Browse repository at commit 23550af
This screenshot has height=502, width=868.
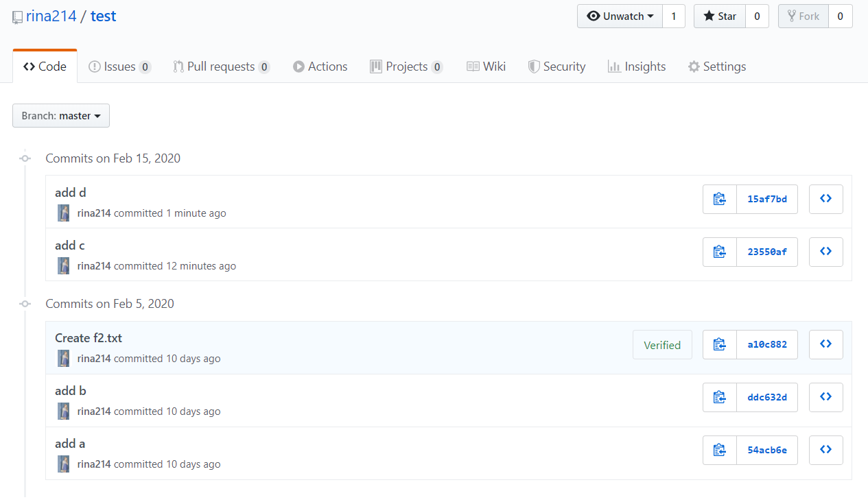(826, 252)
